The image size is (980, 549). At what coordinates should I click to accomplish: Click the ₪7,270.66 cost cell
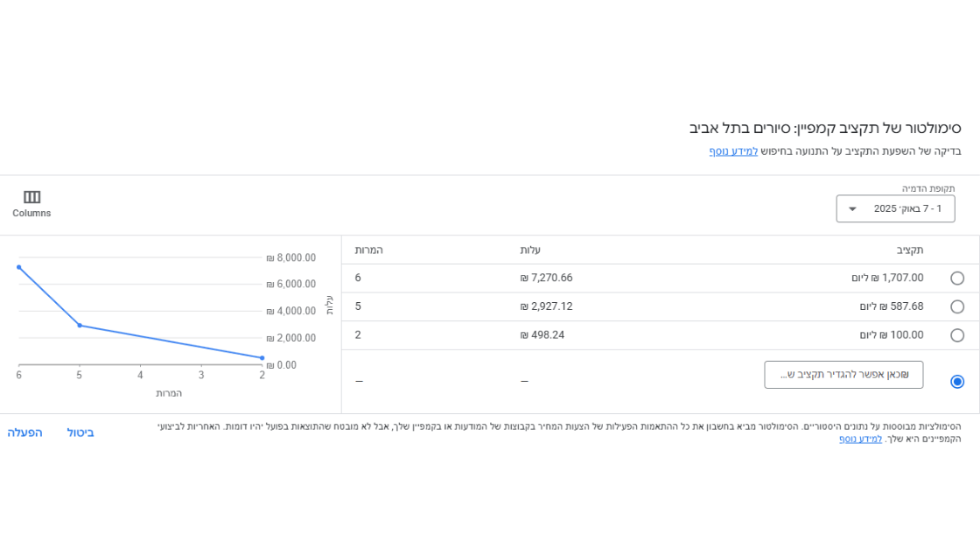click(546, 278)
